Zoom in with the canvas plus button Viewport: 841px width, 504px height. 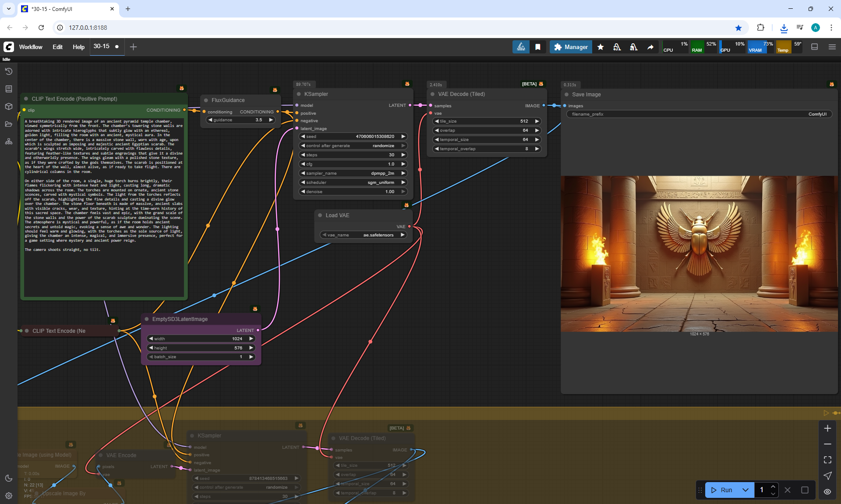[827, 428]
